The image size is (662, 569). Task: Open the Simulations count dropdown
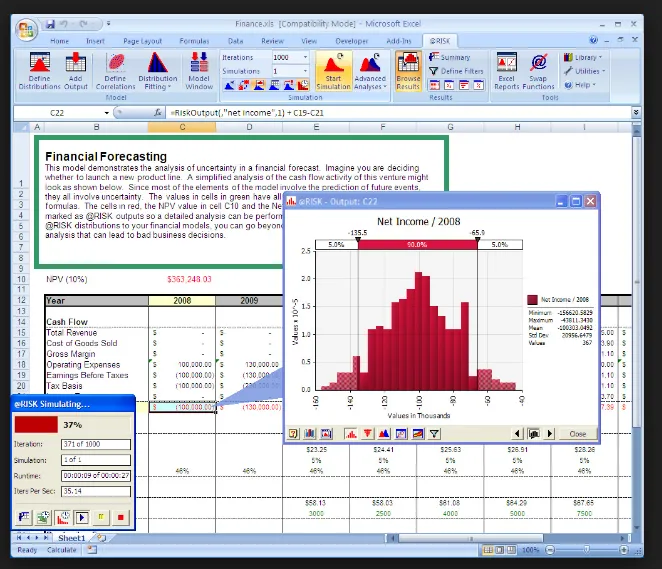pyautogui.click(x=305, y=71)
